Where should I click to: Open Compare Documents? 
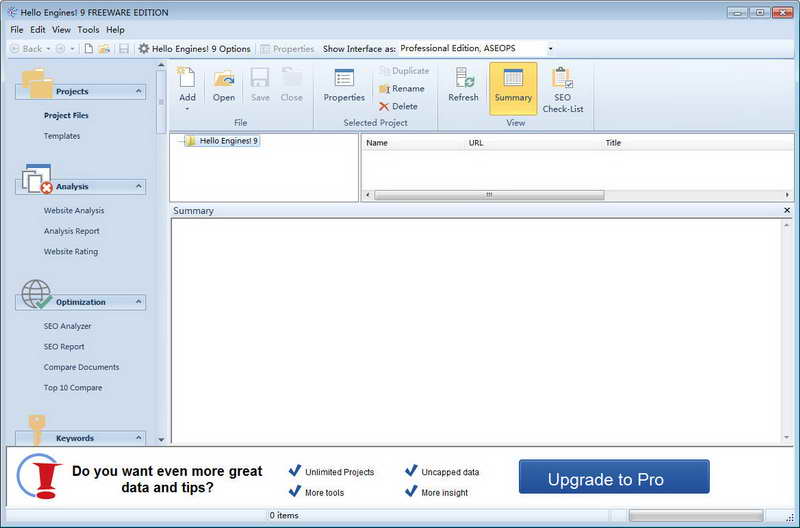click(81, 367)
